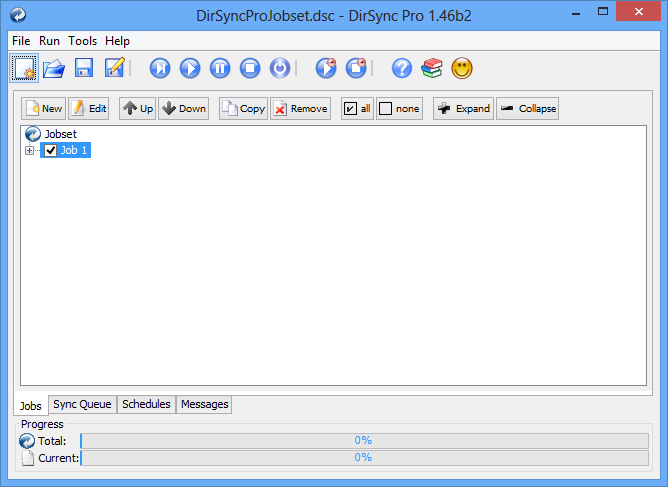
Task: Open the File menu
Action: (21, 41)
